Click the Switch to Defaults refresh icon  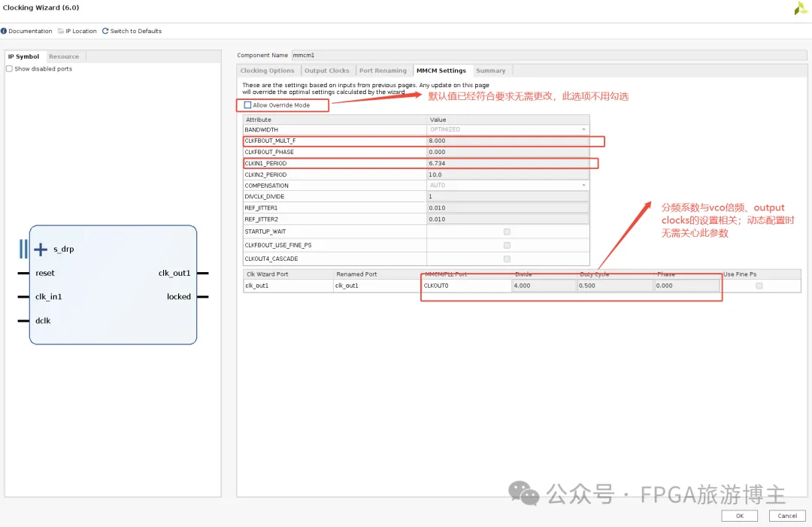tap(105, 31)
